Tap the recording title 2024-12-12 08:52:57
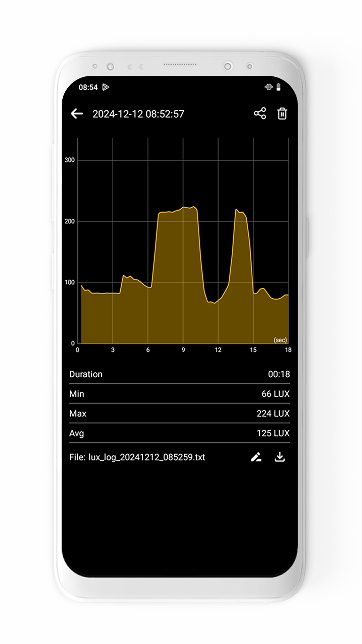362x644 pixels. [138, 114]
